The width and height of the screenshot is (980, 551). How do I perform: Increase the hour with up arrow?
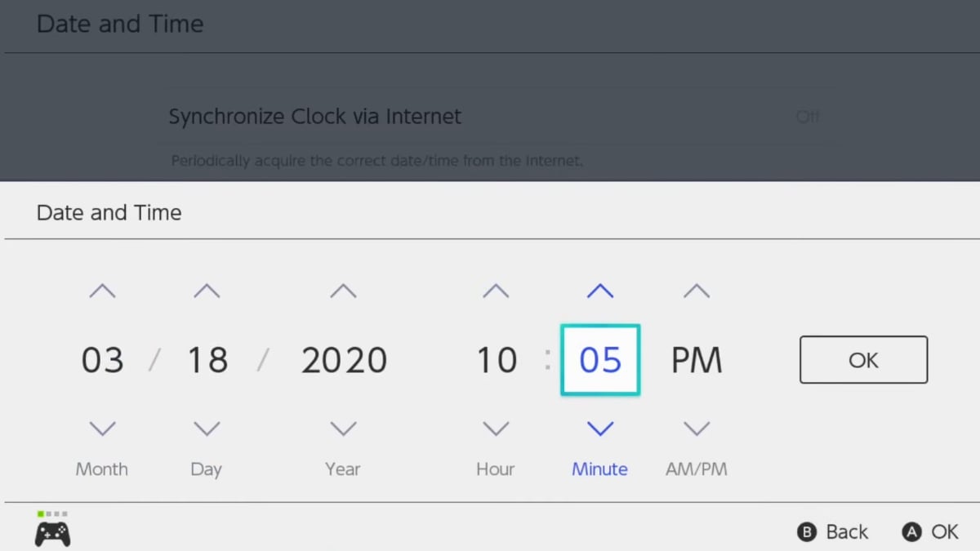pos(496,291)
